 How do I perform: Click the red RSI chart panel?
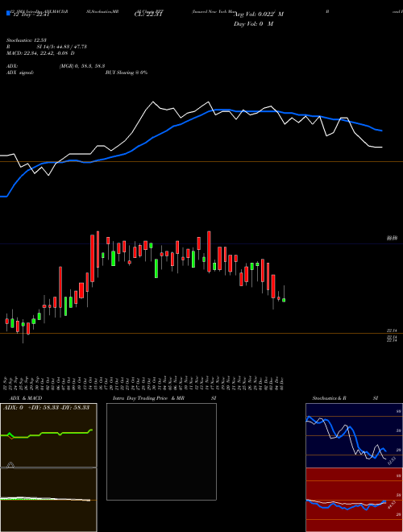coord(354,500)
